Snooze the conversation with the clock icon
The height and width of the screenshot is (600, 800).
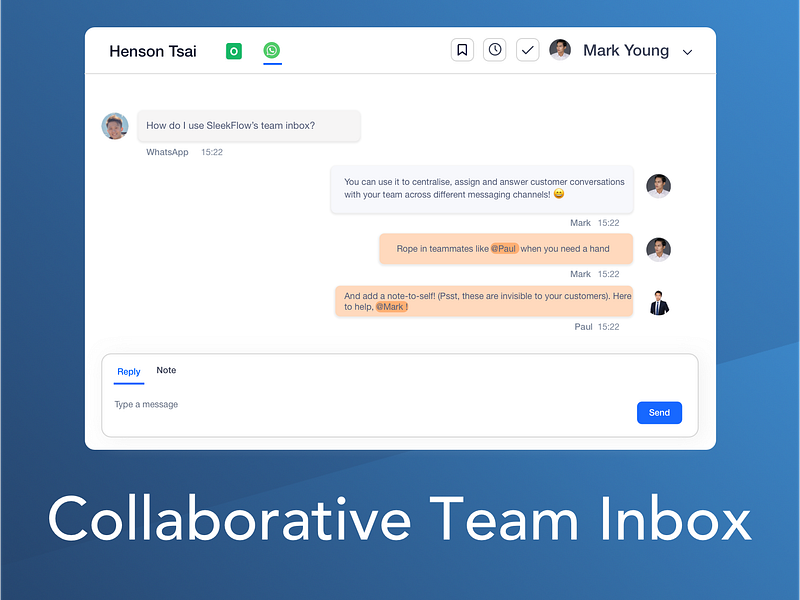pos(494,50)
